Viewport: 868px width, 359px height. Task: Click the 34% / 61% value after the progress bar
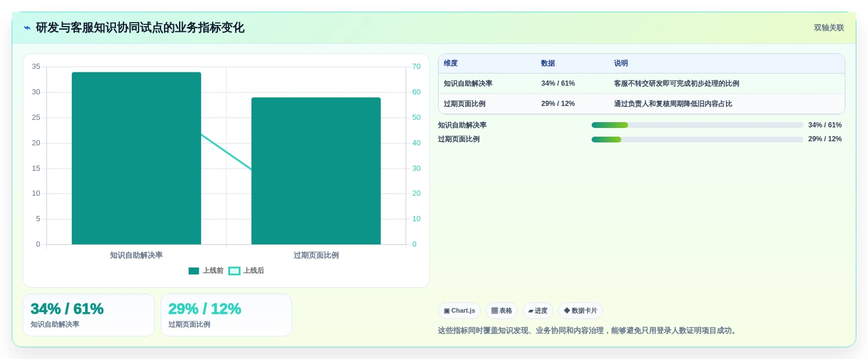(825, 125)
